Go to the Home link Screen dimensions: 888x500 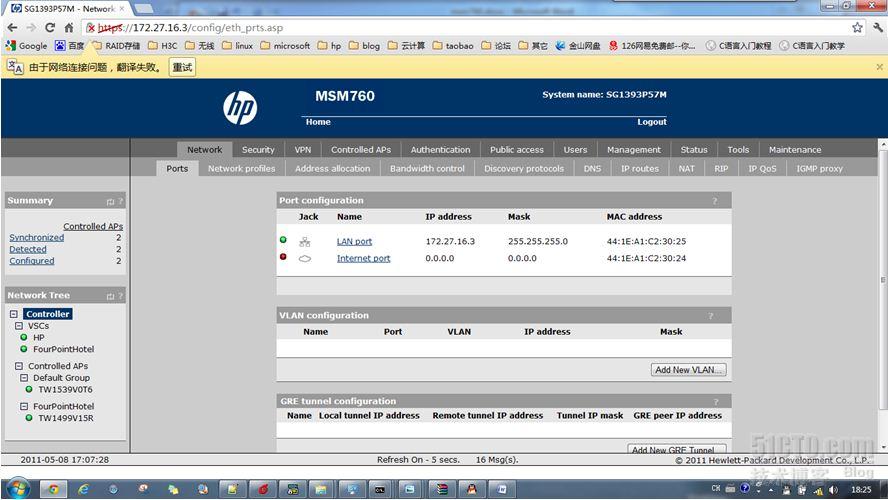318,122
